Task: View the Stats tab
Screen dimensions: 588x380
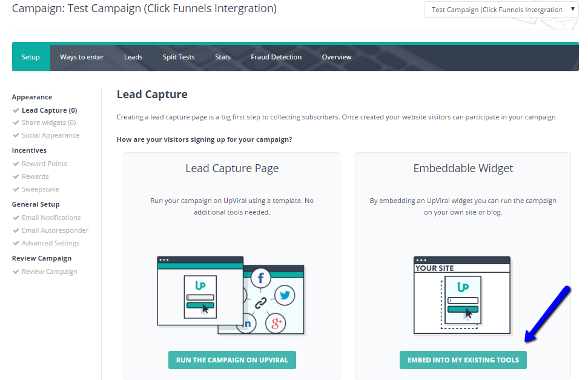Action: 223,57
